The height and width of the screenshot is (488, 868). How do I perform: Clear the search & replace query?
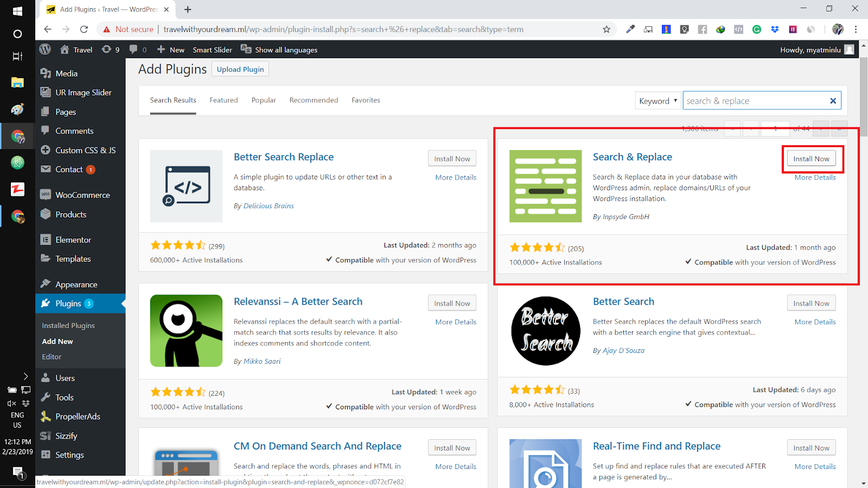click(833, 101)
